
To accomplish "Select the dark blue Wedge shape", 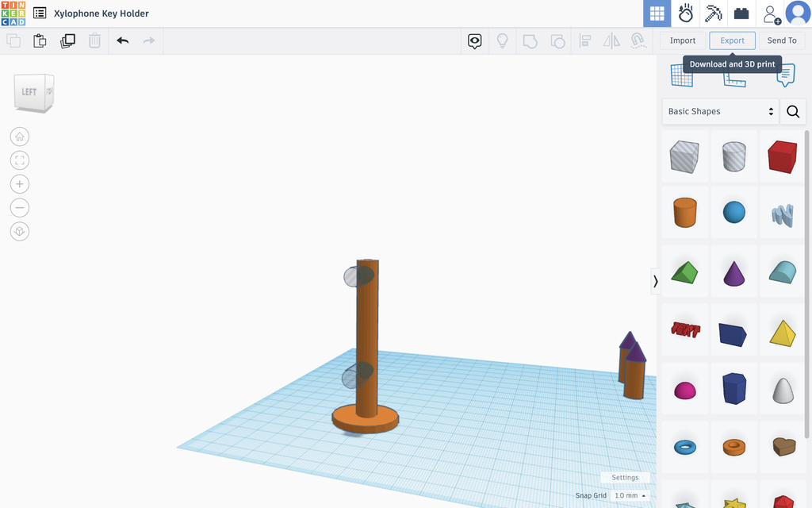I will point(733,334).
